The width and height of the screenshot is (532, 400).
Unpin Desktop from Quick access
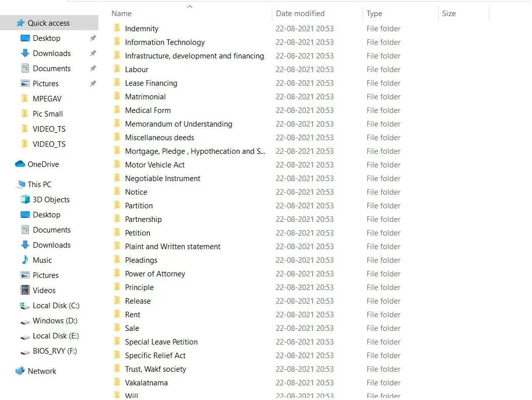93,38
